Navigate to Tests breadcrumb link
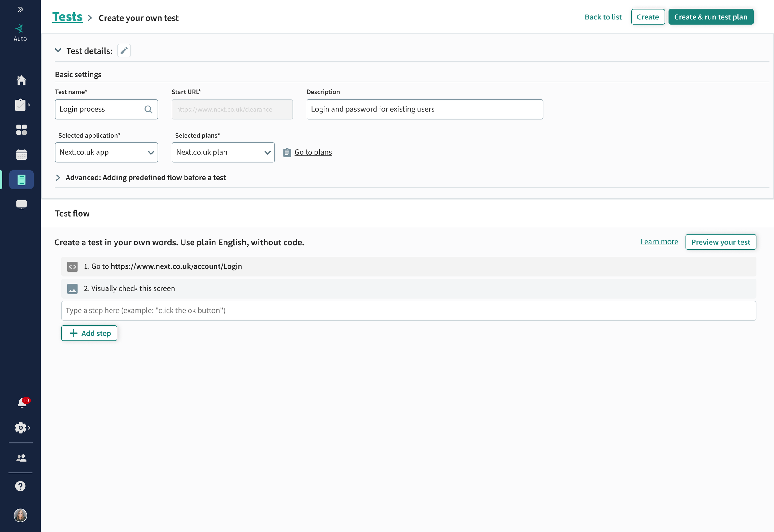 coord(67,17)
